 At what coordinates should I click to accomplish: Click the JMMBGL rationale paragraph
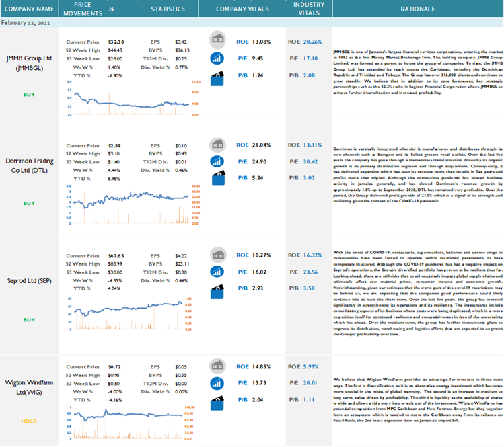coord(418,72)
